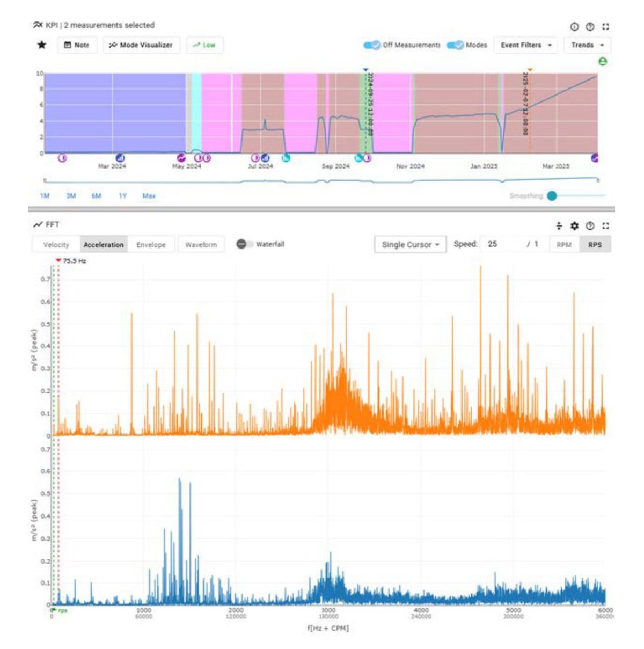Click the blue event marker near Mar 2024
This screenshot has width=644, height=649.
click(x=120, y=158)
